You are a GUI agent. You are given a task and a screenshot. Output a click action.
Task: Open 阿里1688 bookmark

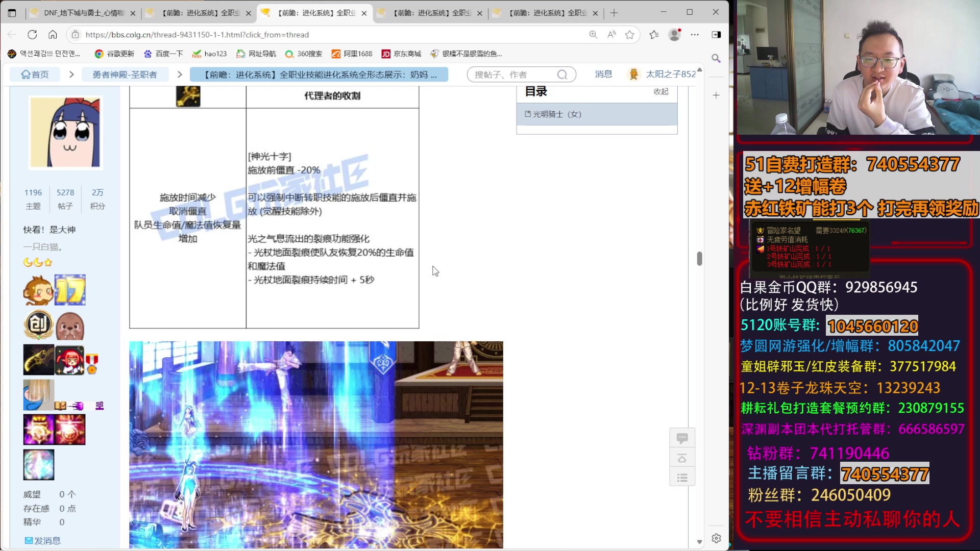[352, 54]
